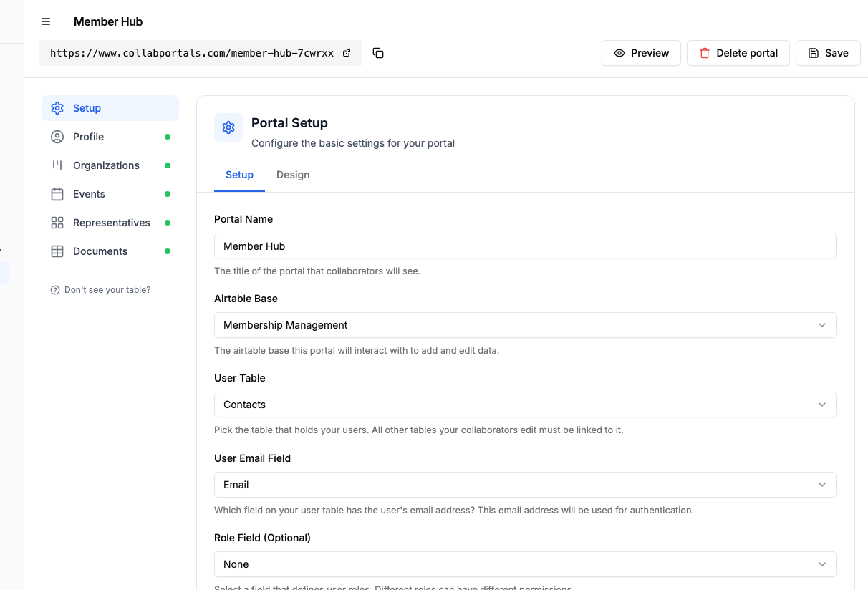868x590 pixels.
Task: Click the Representatives green status dot
Action: pyautogui.click(x=168, y=223)
